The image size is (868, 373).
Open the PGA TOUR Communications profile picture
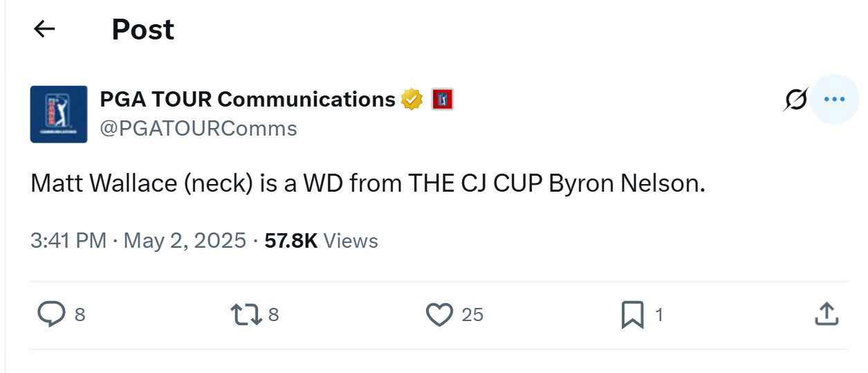59,114
